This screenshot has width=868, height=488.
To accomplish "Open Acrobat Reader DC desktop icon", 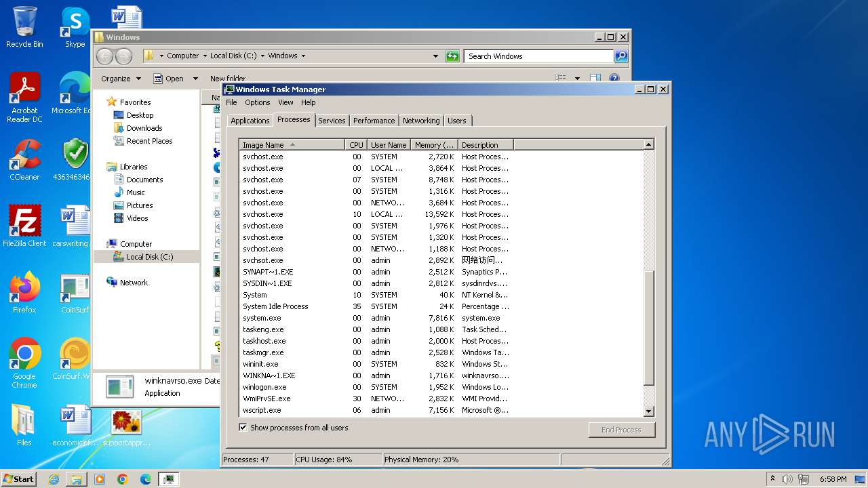I will tap(24, 98).
